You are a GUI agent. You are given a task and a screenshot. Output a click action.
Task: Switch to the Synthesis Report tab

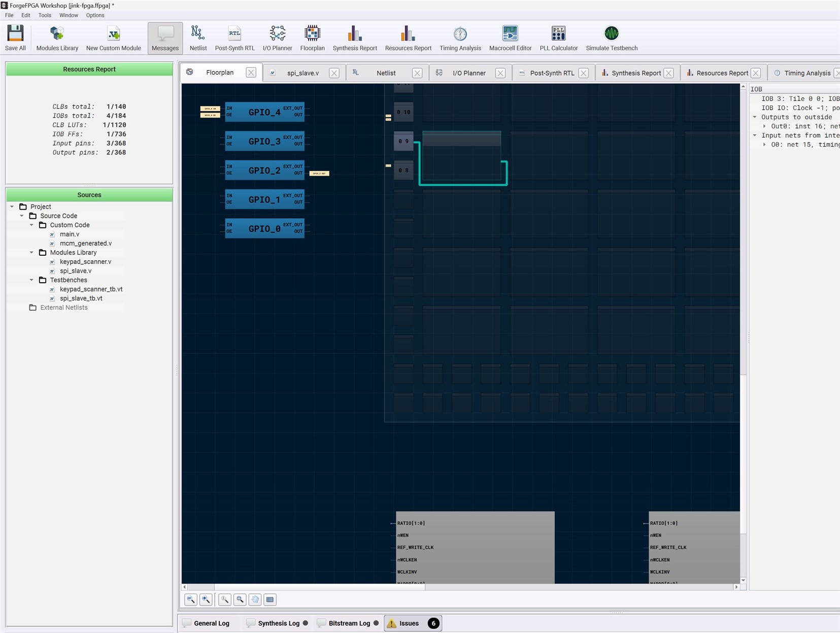636,73
